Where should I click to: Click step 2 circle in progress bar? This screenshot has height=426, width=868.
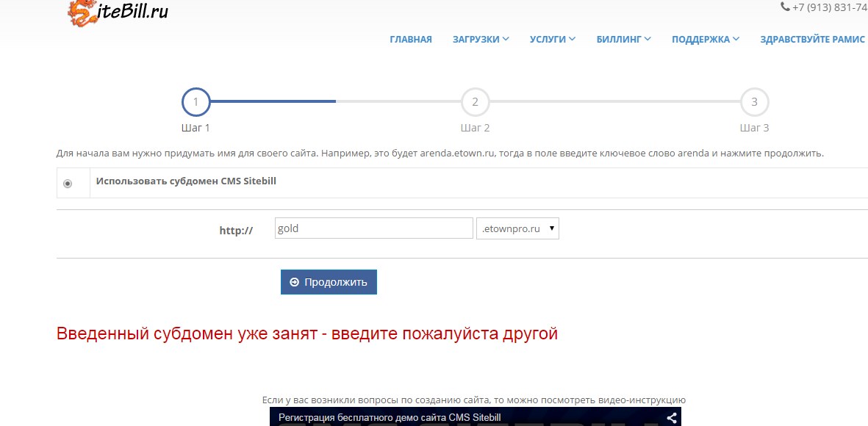pos(475,102)
